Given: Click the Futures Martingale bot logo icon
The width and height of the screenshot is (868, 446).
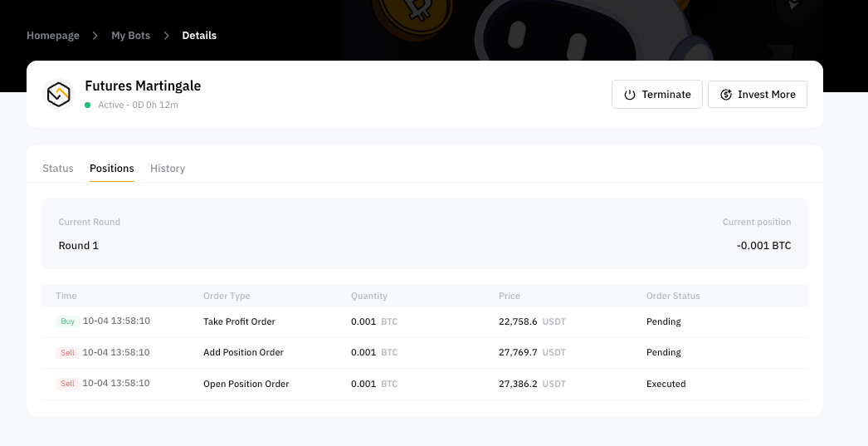Looking at the screenshot, I should [x=58, y=94].
